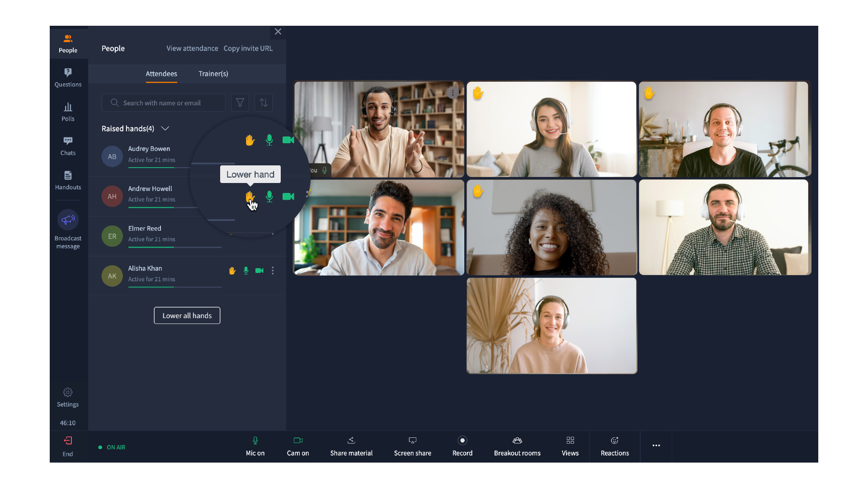Click the filter funnel icon
This screenshot has width=868, height=488.
[240, 103]
